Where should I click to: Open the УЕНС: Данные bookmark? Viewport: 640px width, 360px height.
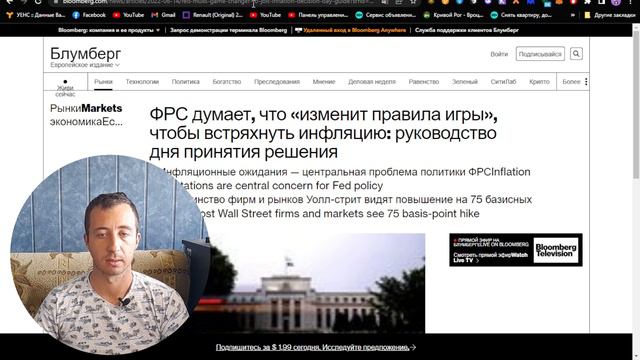point(36,15)
